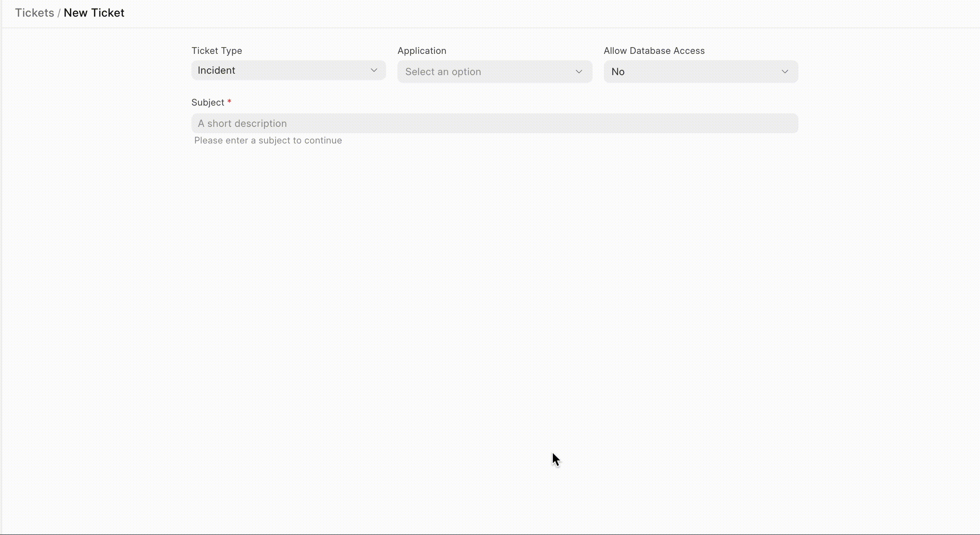Screen dimensions: 980x535
Task: Click the 'A short description' placeholder text
Action: click(242, 124)
